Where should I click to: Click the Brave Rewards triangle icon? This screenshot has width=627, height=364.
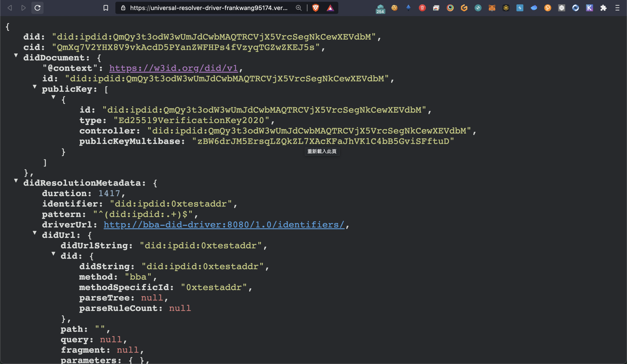click(x=330, y=8)
